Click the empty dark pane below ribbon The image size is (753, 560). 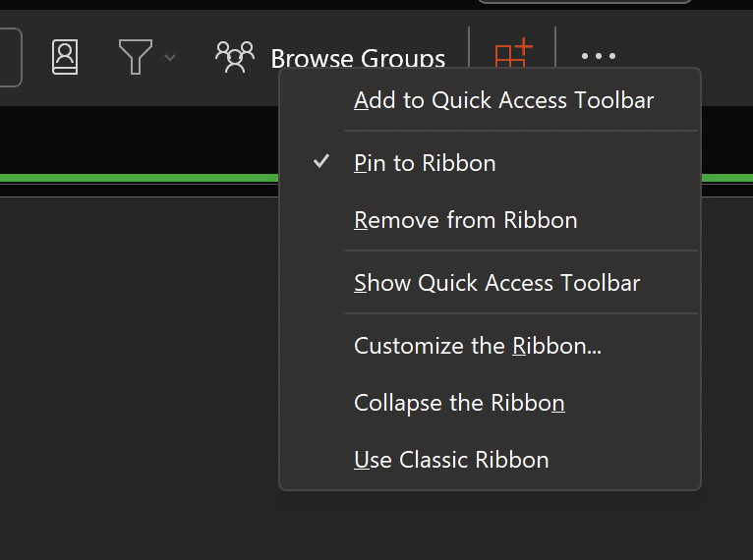click(138, 373)
